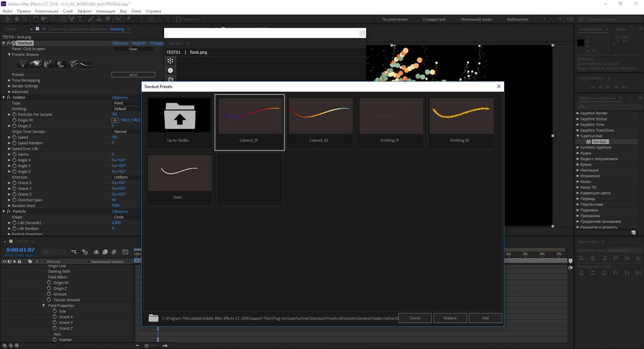Click the timeline zoom slider handle
Image resolution: width=644 pixels, height=349 pixels.
pyautogui.click(x=146, y=346)
